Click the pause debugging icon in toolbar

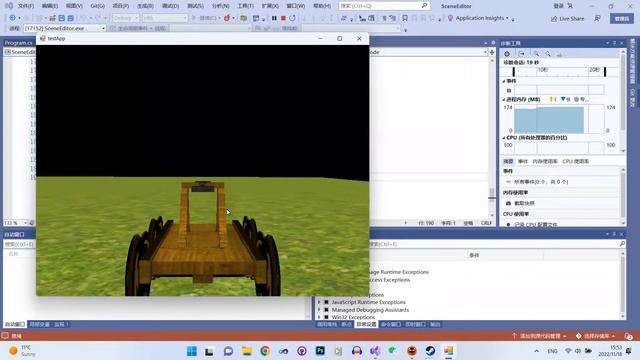pyautogui.click(x=274, y=18)
